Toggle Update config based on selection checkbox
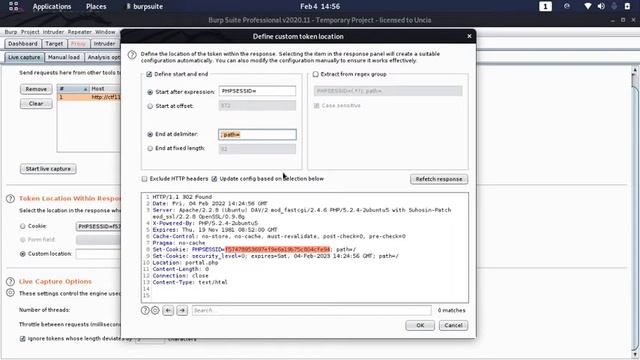 tap(214, 179)
